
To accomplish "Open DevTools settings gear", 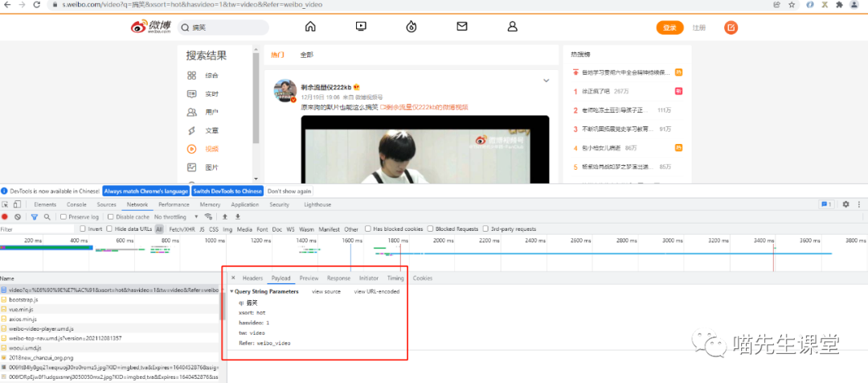I will coord(845,204).
